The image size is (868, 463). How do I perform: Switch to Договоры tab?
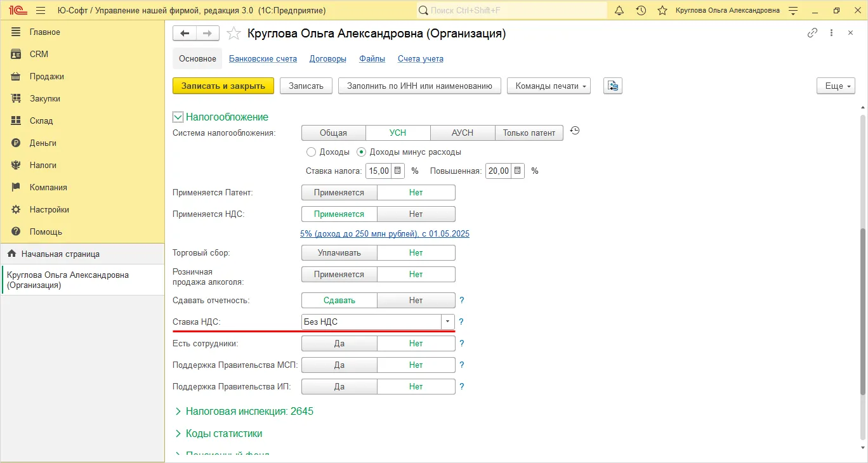click(x=328, y=58)
